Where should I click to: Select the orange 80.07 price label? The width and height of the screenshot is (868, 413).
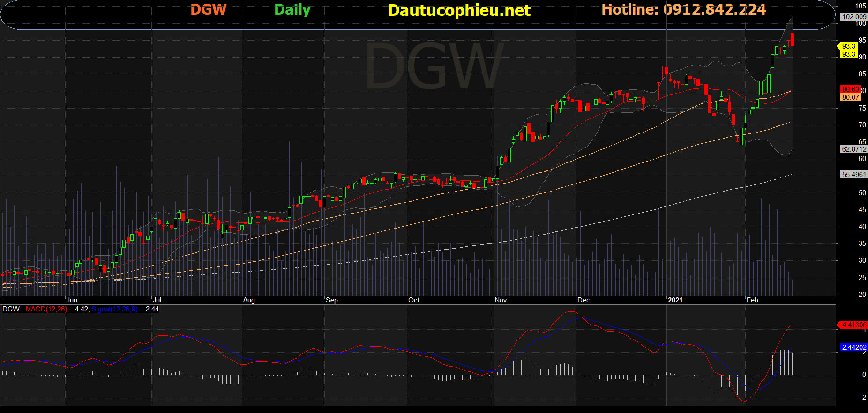850,97
